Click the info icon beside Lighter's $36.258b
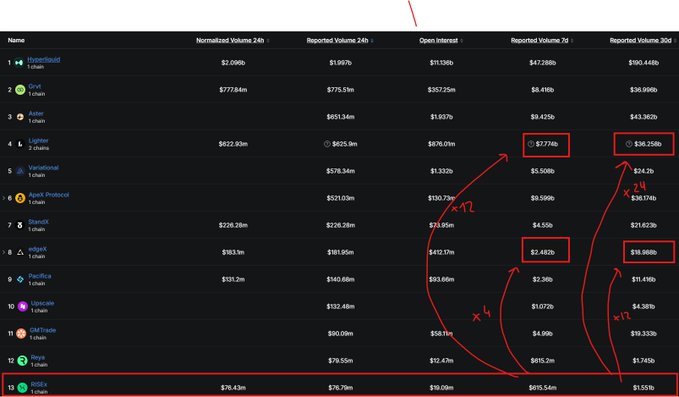 click(x=629, y=144)
